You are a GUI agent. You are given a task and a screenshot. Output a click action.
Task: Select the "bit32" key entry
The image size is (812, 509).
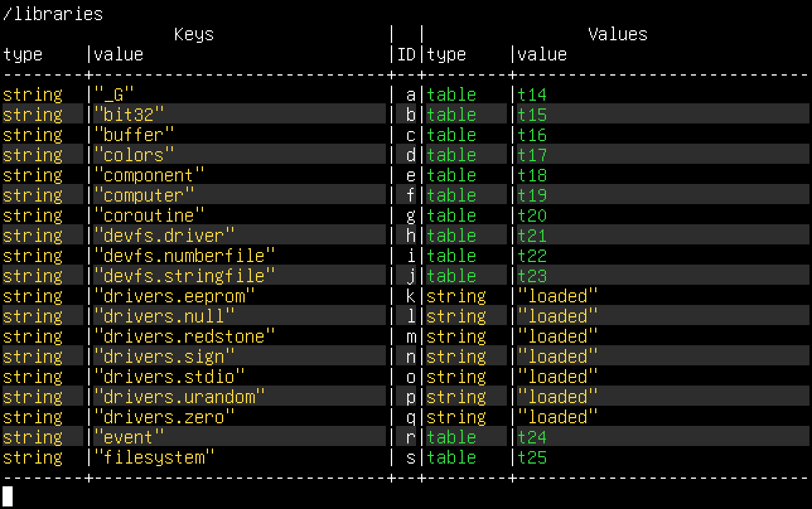coord(129,115)
